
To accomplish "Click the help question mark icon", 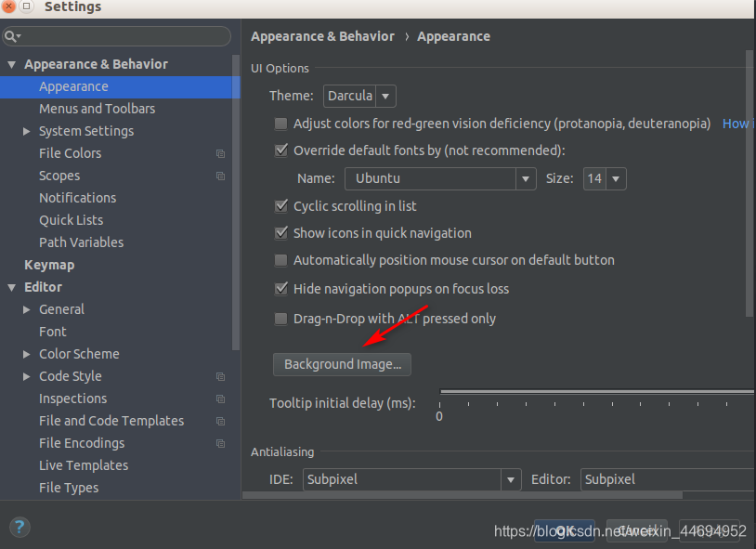I will pyautogui.click(x=20, y=527).
